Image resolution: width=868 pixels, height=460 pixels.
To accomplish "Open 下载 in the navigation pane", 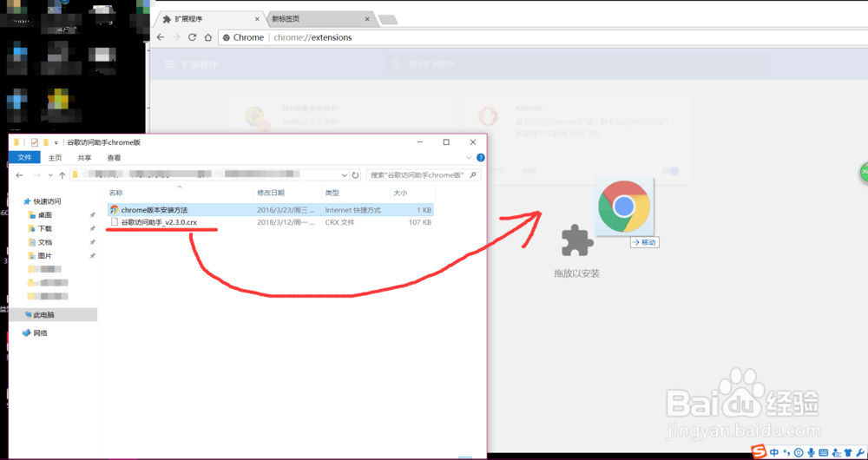I will 45,228.
